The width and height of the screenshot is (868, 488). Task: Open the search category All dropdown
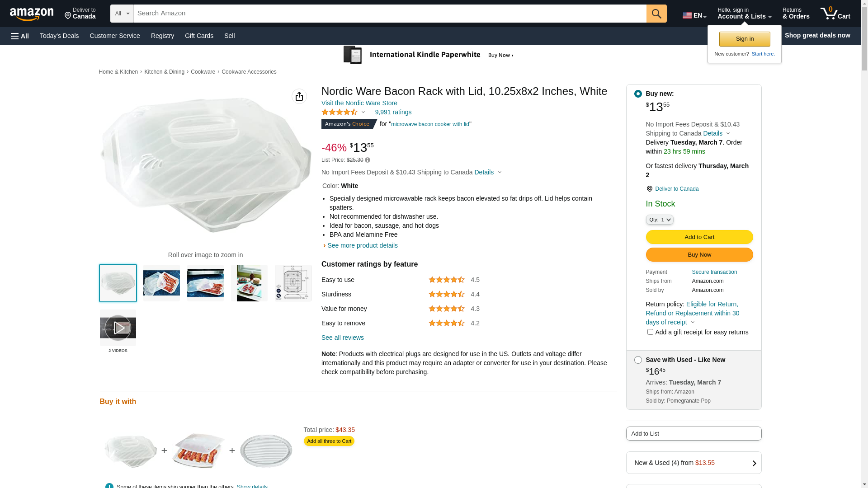click(x=122, y=14)
